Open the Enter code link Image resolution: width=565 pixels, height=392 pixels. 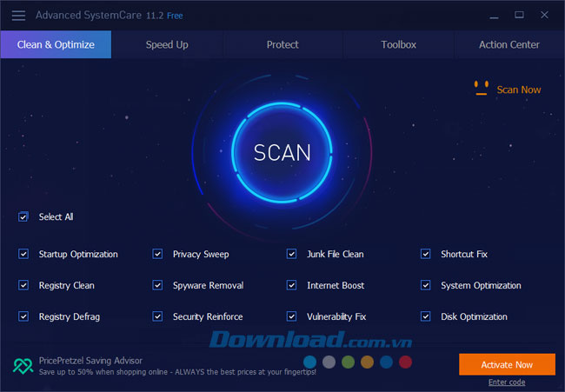[507, 382]
